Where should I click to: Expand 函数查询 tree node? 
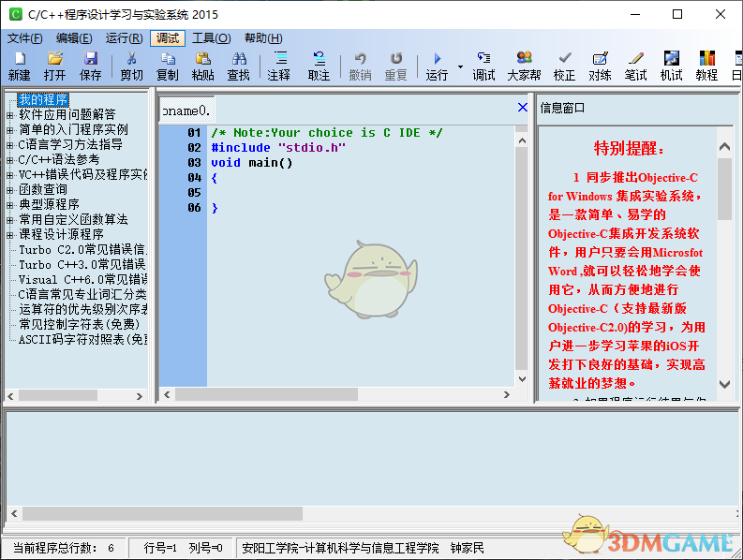(x=9, y=190)
